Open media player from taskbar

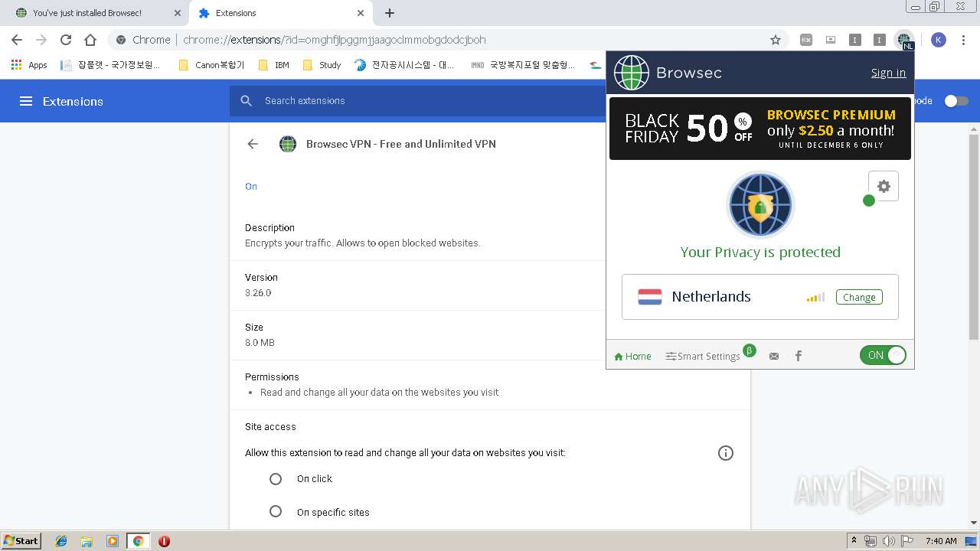pos(113,541)
